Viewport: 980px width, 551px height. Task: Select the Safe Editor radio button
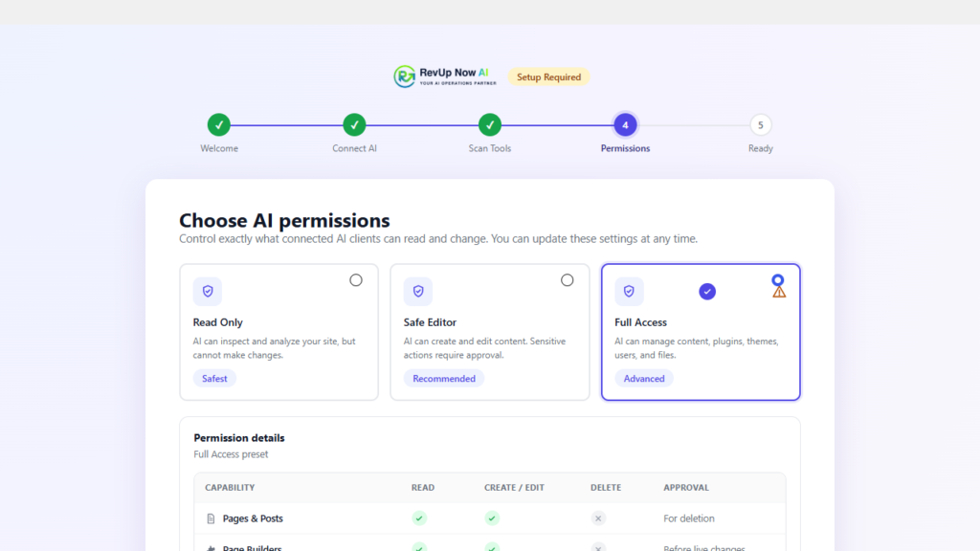(567, 280)
